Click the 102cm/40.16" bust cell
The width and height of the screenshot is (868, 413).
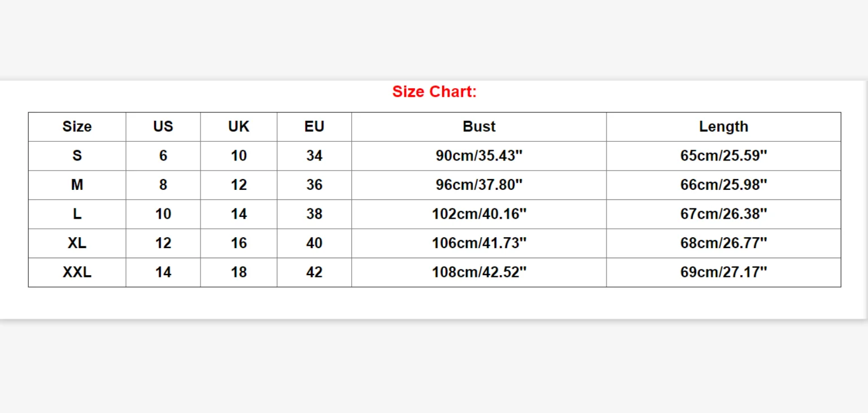479,214
